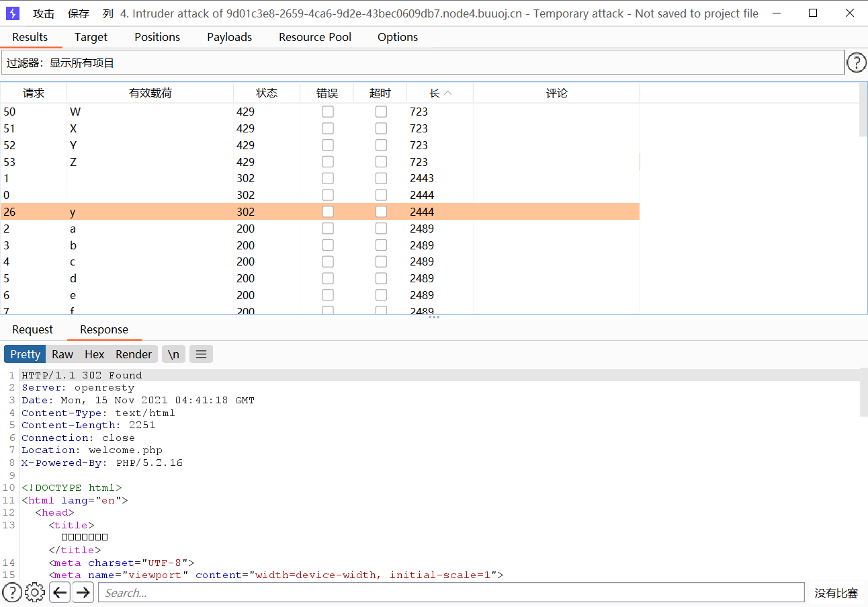The width and height of the screenshot is (868, 607).
Task: Open help icon beside the settings gear
Action: pos(12,592)
